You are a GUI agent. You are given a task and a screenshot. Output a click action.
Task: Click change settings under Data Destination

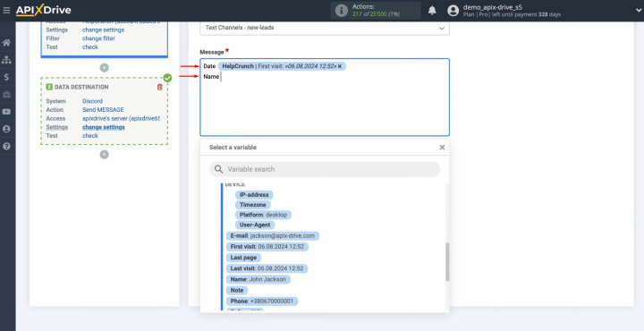point(104,127)
